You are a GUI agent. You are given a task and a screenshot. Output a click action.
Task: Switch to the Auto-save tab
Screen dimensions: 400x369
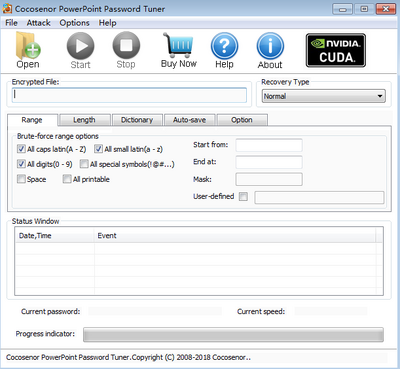pos(190,120)
